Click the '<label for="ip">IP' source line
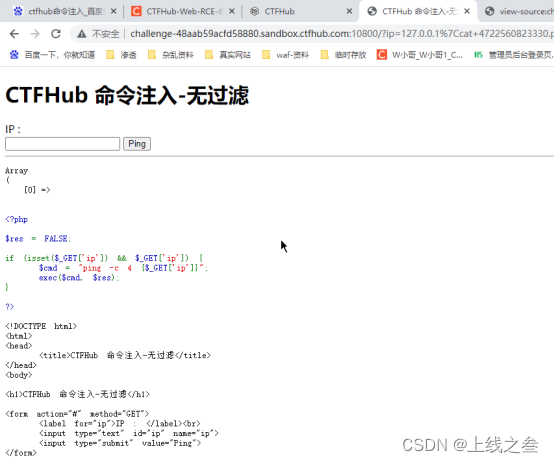Image resolution: width=554 pixels, height=463 pixels. (120, 423)
